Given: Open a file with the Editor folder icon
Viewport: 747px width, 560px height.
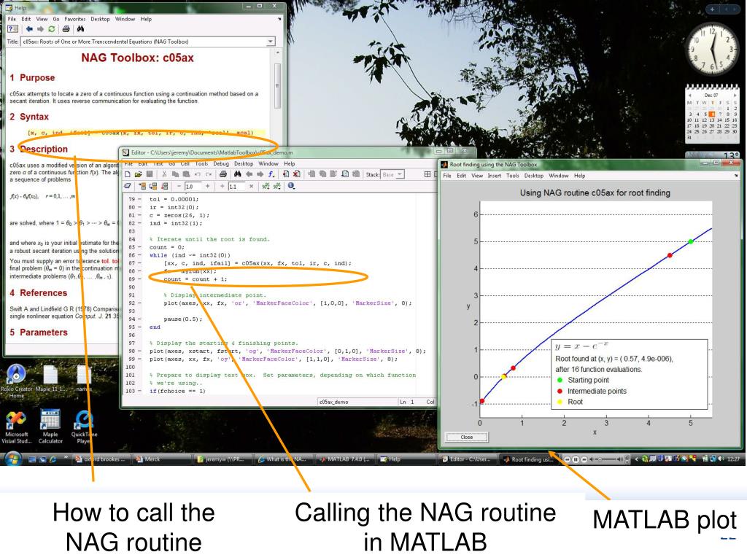Looking at the screenshot, I should pyautogui.click(x=138, y=174).
